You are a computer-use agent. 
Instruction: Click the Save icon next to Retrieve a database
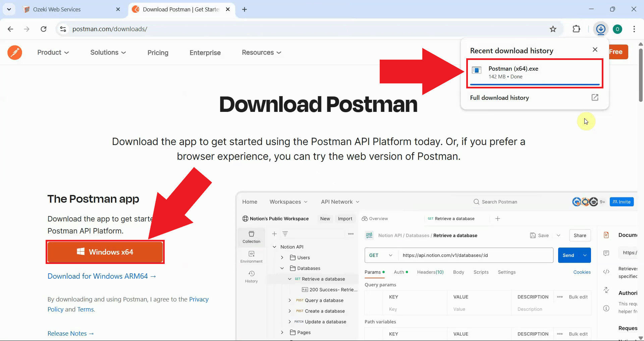[x=533, y=235]
